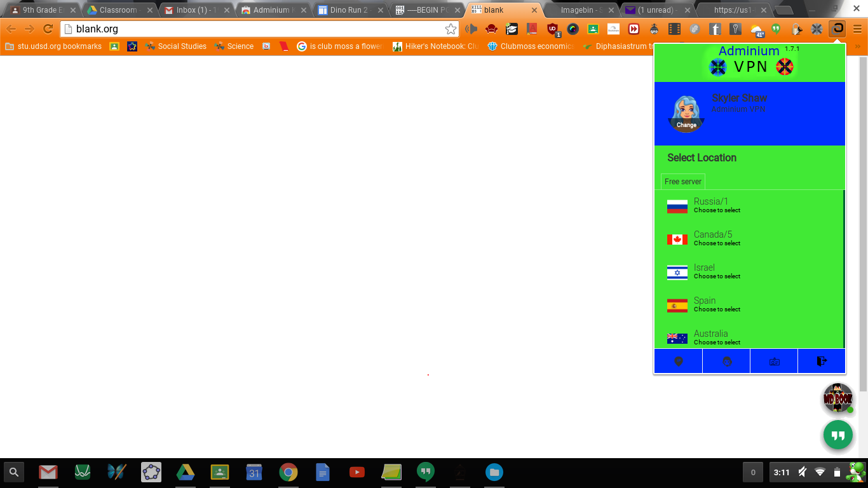Switch to the Dino Run 2 tab

[x=349, y=10]
